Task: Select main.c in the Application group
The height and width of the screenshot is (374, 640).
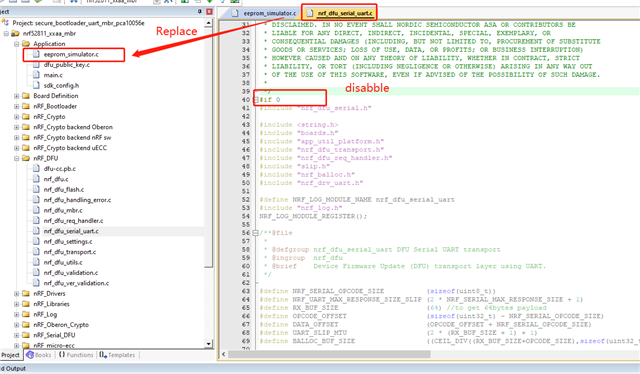Action: coord(53,75)
